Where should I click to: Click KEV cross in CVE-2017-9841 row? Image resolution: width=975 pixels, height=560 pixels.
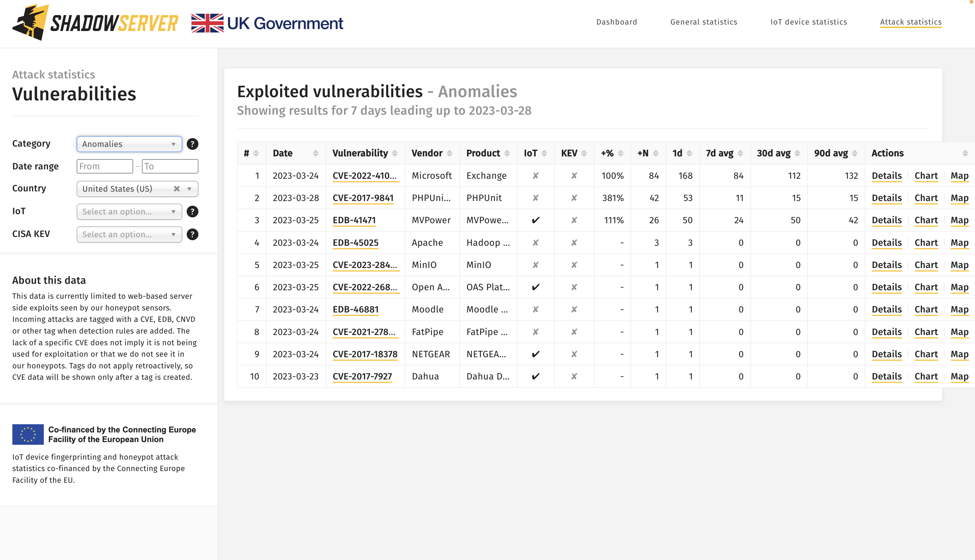(574, 198)
